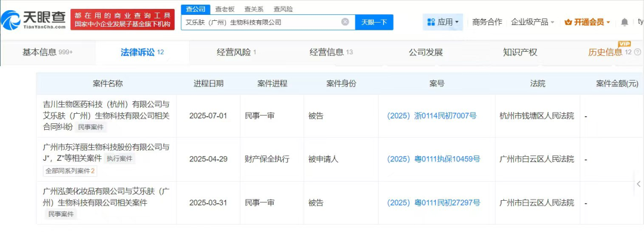Open the 商务合作 link
This screenshot has height=249, width=644.
point(487,22)
